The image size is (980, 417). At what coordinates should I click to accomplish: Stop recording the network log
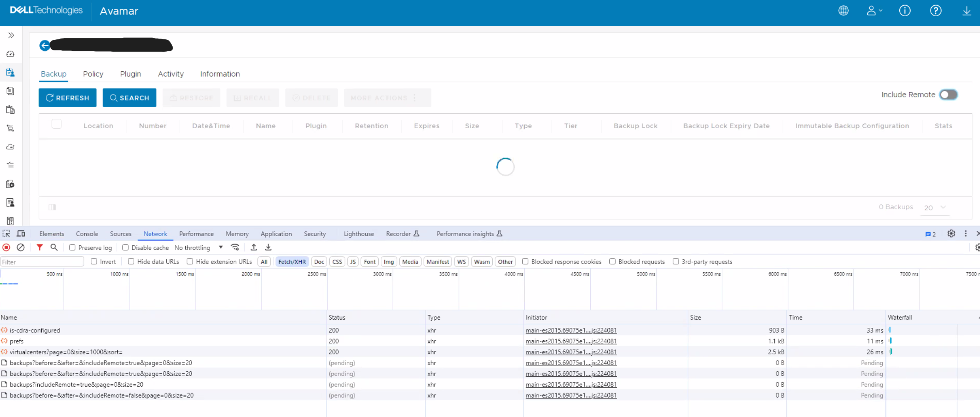tap(6, 247)
